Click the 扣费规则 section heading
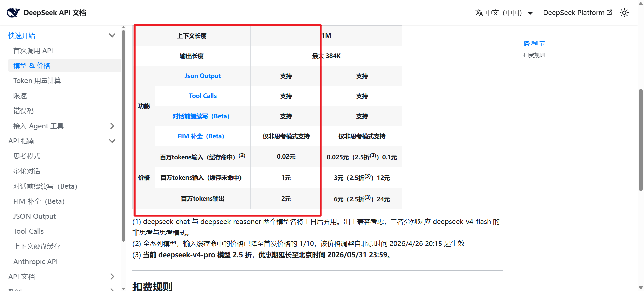 (x=153, y=286)
